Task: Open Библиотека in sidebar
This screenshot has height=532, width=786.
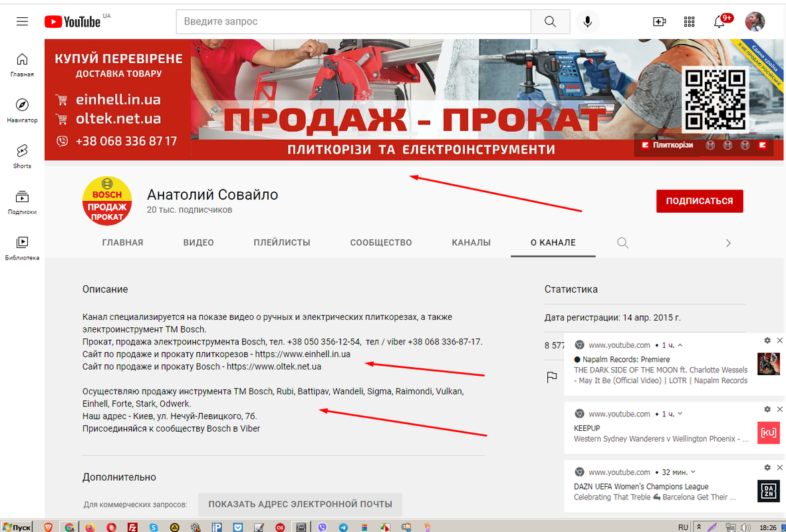Action: click(x=22, y=248)
